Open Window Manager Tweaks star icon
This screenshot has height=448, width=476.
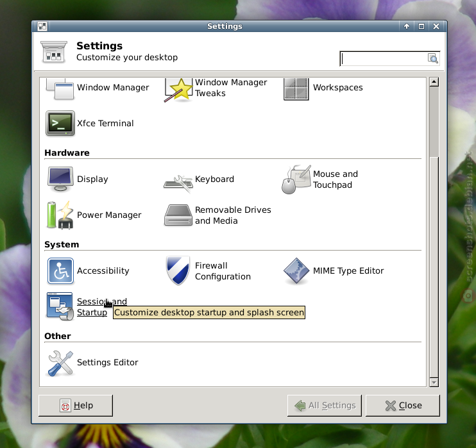click(178, 90)
